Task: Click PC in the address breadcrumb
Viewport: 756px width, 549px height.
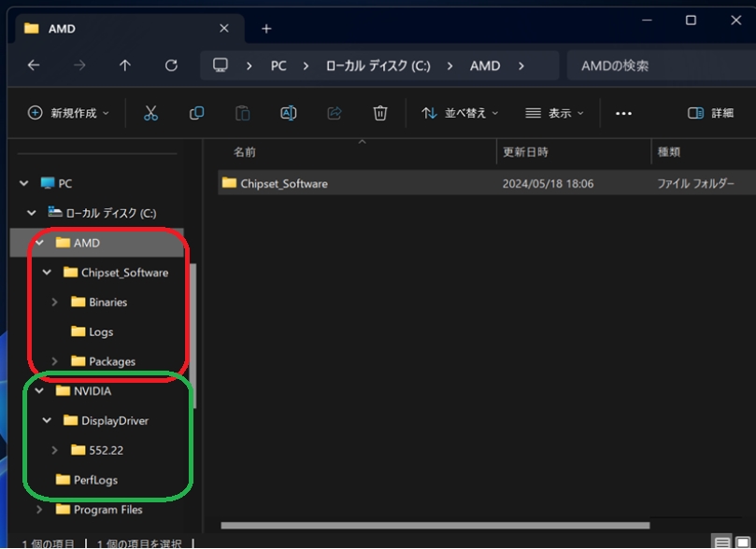Action: [278, 65]
